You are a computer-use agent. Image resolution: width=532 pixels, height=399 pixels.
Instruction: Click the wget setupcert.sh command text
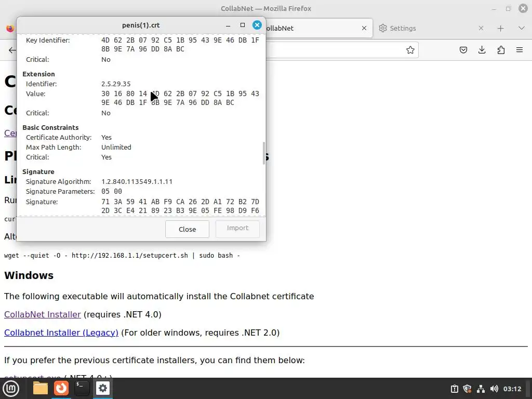[x=122, y=256]
